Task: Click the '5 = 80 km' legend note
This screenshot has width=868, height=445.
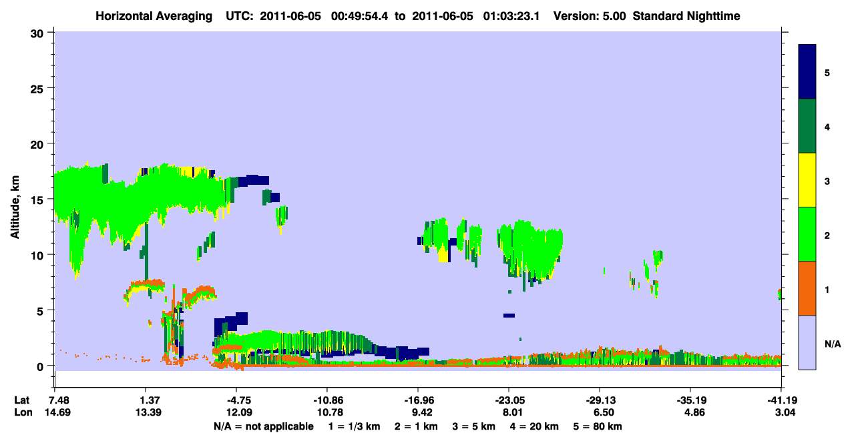Action: [598, 426]
